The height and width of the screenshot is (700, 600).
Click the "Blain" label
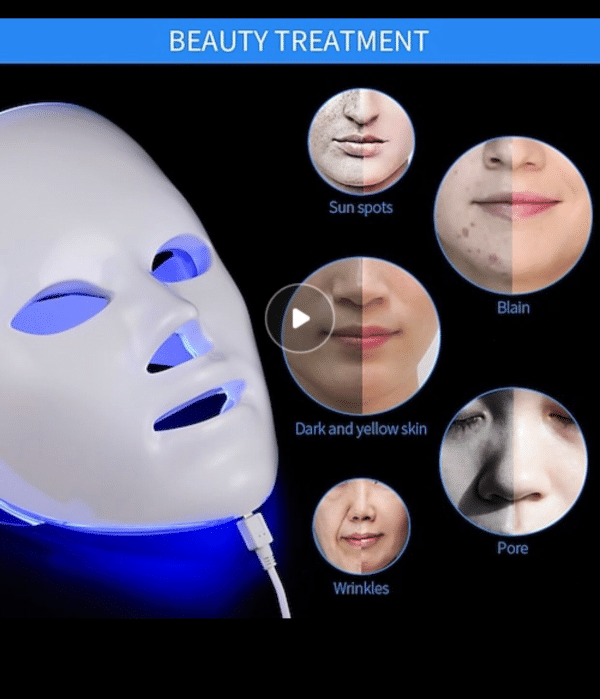click(513, 308)
